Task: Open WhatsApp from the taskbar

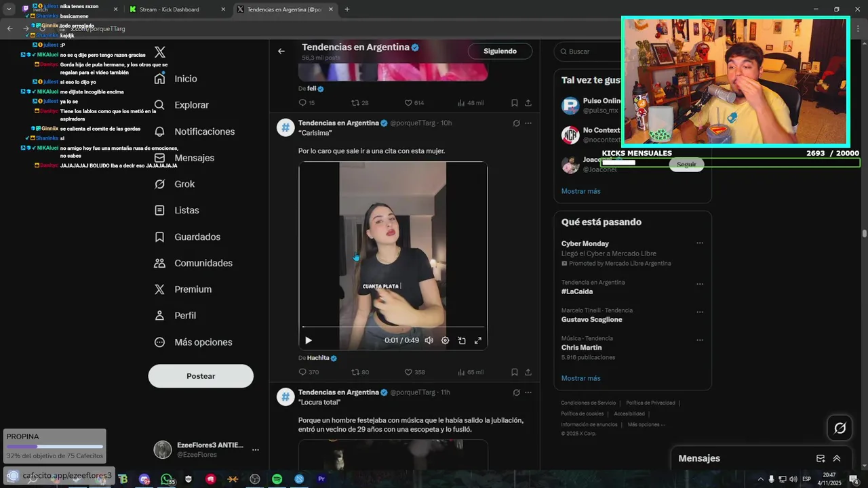Action: click(166, 479)
